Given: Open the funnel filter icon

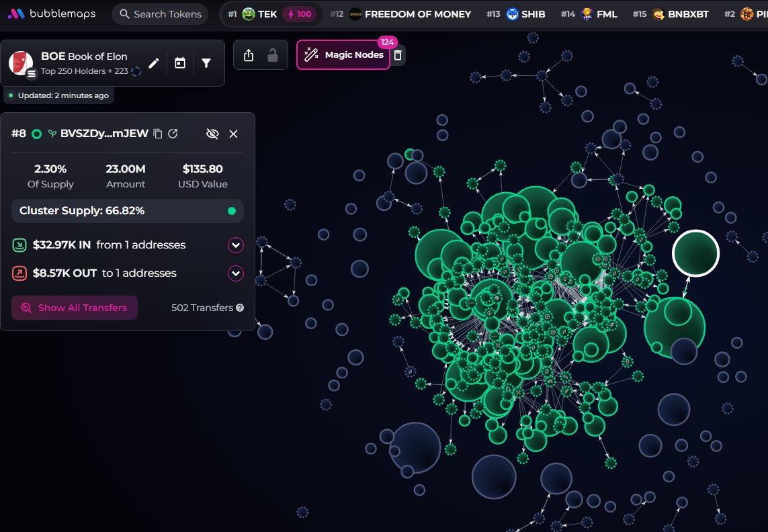Looking at the screenshot, I should pos(206,63).
